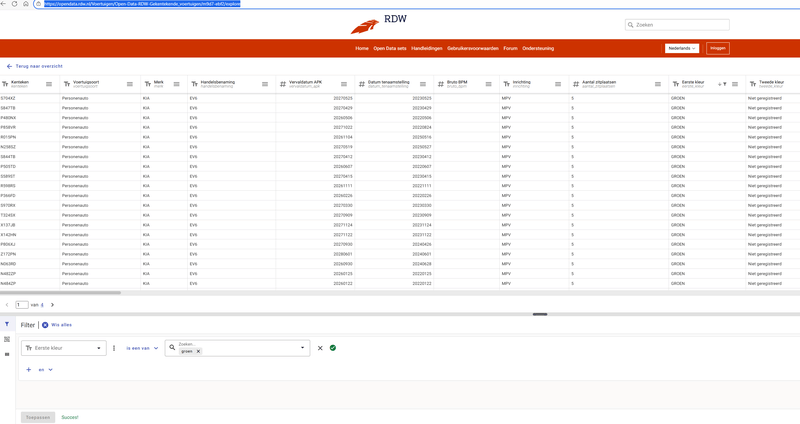Screen dimensions: 800x424
Task: Open the column manager sidebar icon
Action: 7,354
